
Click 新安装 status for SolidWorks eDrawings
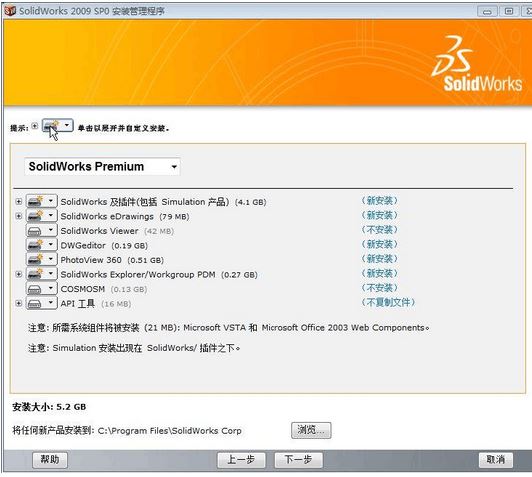pos(379,215)
